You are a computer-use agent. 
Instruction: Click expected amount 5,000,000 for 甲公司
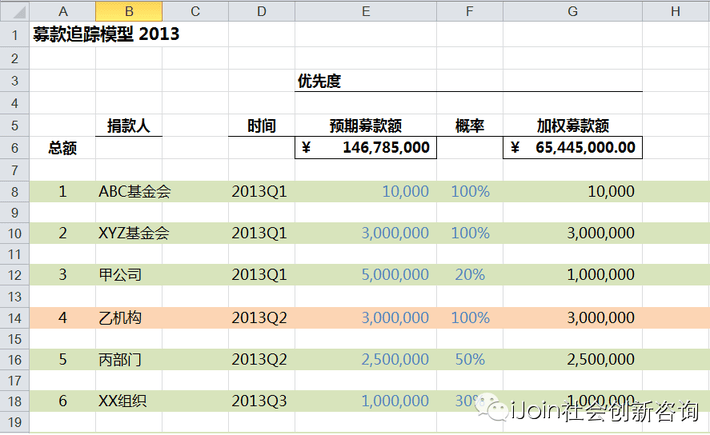coord(395,275)
